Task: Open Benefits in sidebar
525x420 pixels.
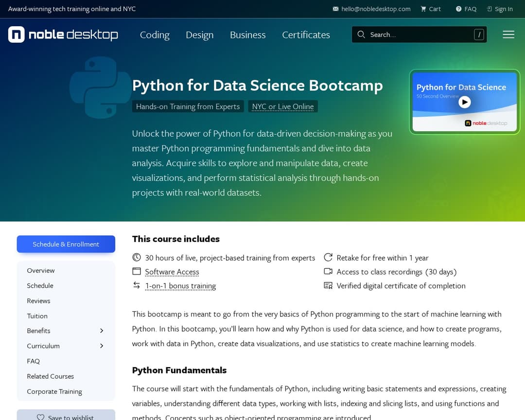Action: [x=38, y=331]
